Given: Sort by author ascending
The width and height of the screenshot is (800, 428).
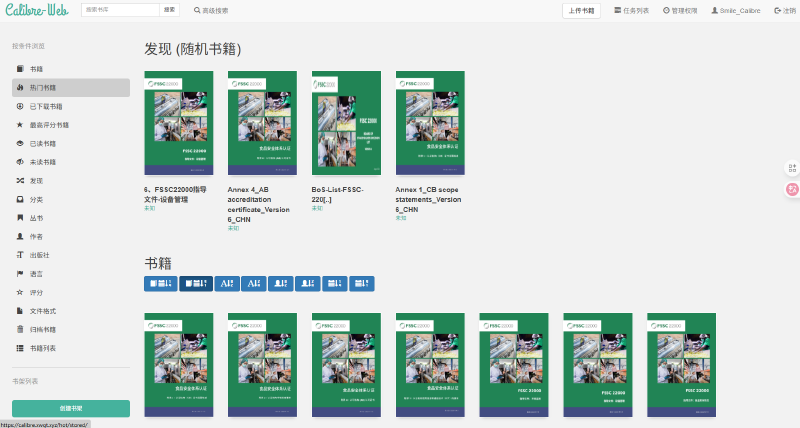Looking at the screenshot, I should (x=281, y=284).
